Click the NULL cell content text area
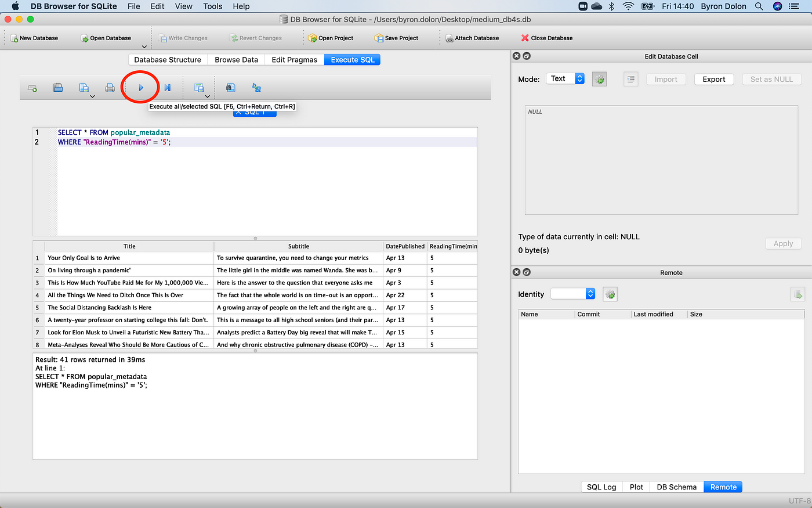Screen dimensions: 812x508 coord(662,160)
